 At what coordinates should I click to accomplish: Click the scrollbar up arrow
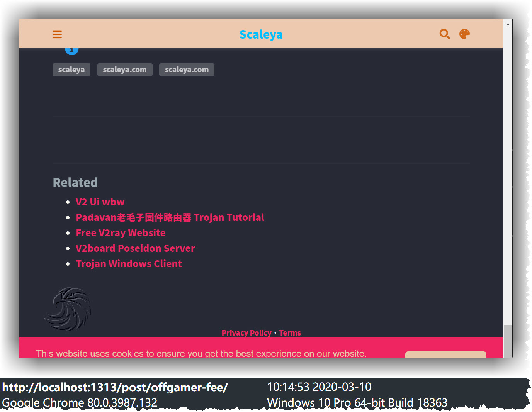click(508, 24)
